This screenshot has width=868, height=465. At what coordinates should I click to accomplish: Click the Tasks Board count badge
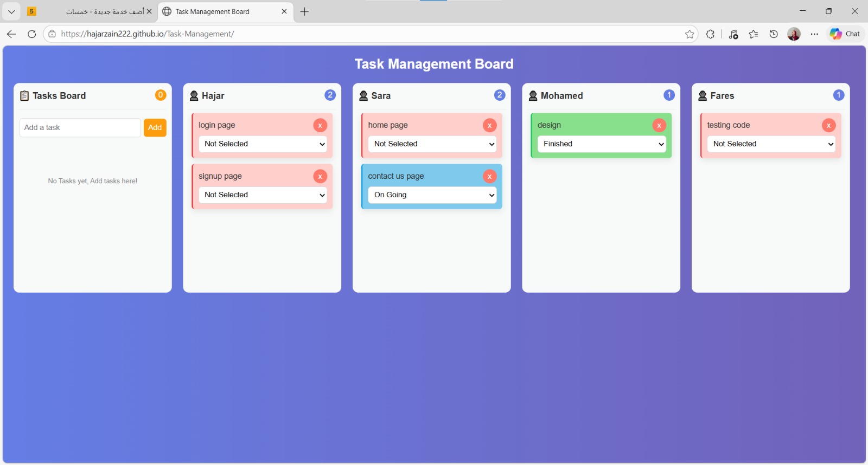(x=161, y=95)
